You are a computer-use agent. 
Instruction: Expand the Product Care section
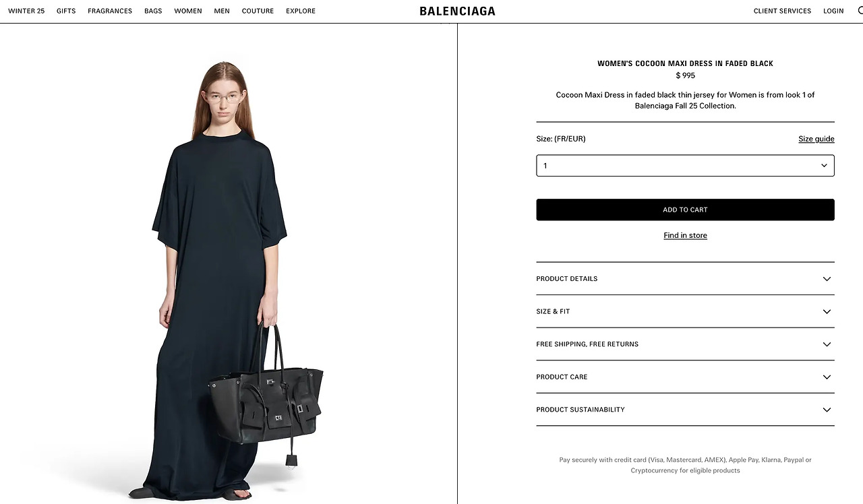(x=685, y=377)
